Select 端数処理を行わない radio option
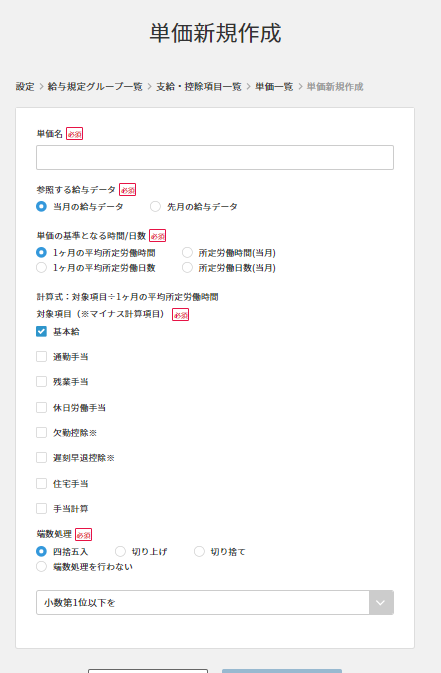441x673 pixels. coord(41,567)
